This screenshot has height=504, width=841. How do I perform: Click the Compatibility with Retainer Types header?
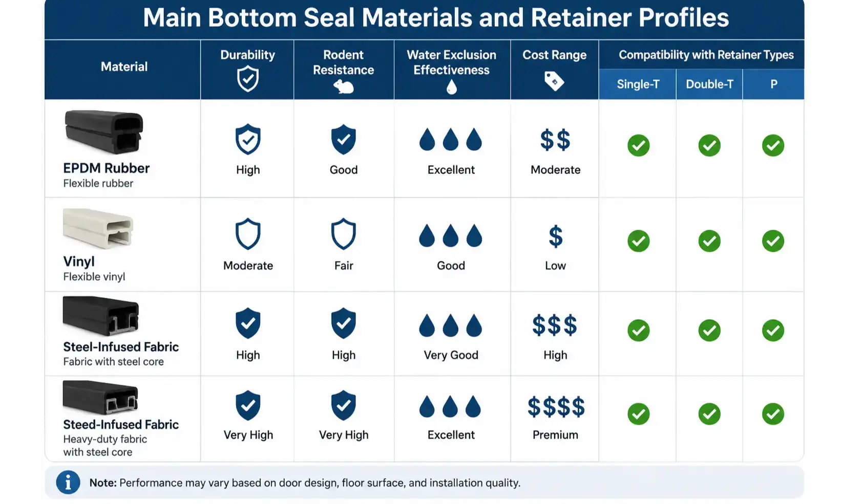click(x=706, y=55)
